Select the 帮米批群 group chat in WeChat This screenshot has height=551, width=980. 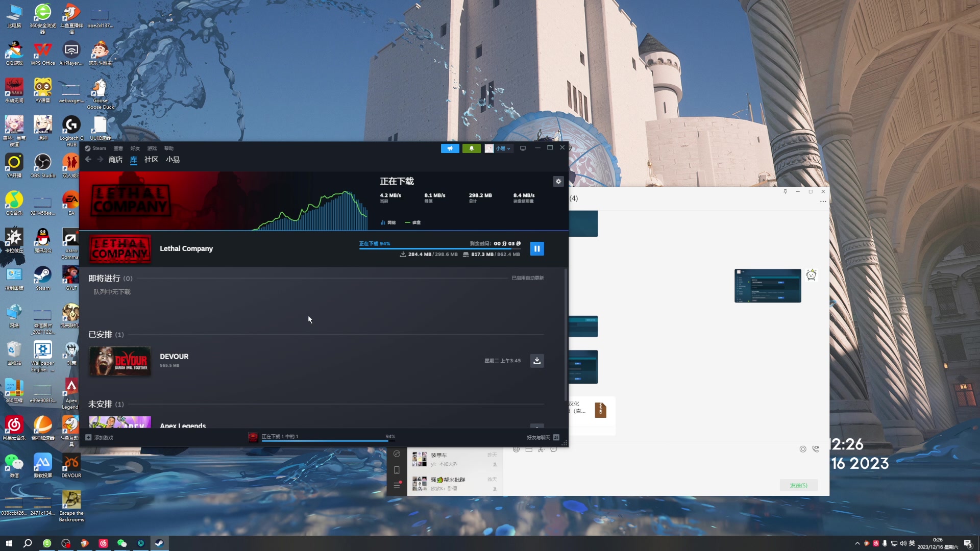[455, 484]
